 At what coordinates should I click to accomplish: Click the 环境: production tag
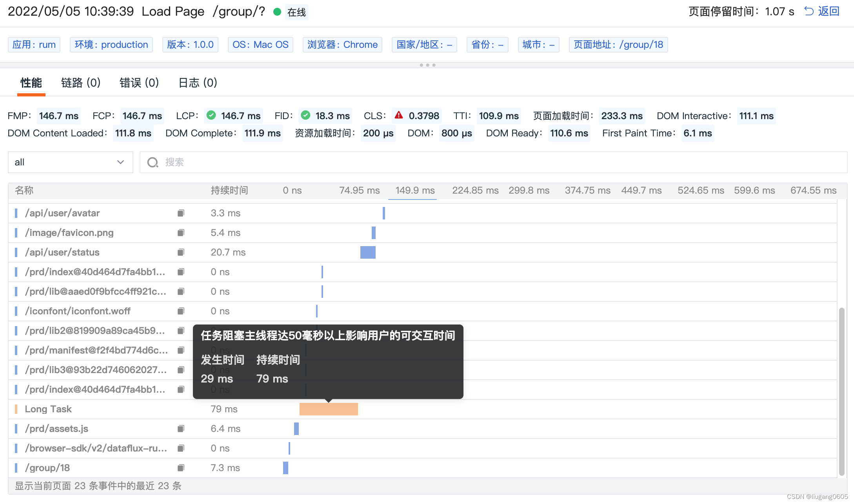tap(111, 45)
